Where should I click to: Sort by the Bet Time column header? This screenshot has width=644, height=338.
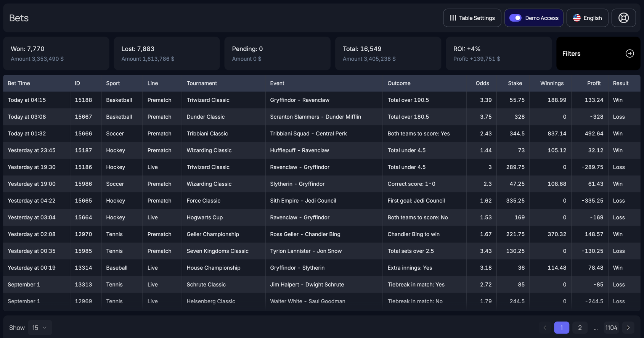click(19, 83)
